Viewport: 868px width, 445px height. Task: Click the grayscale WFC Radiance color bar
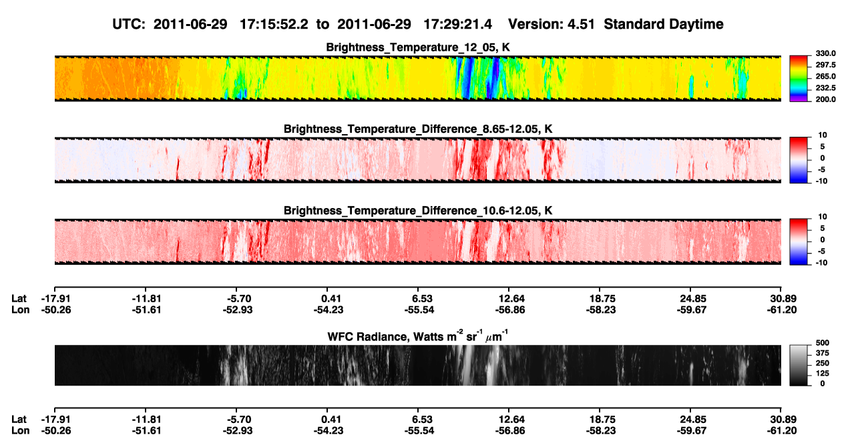[797, 366]
